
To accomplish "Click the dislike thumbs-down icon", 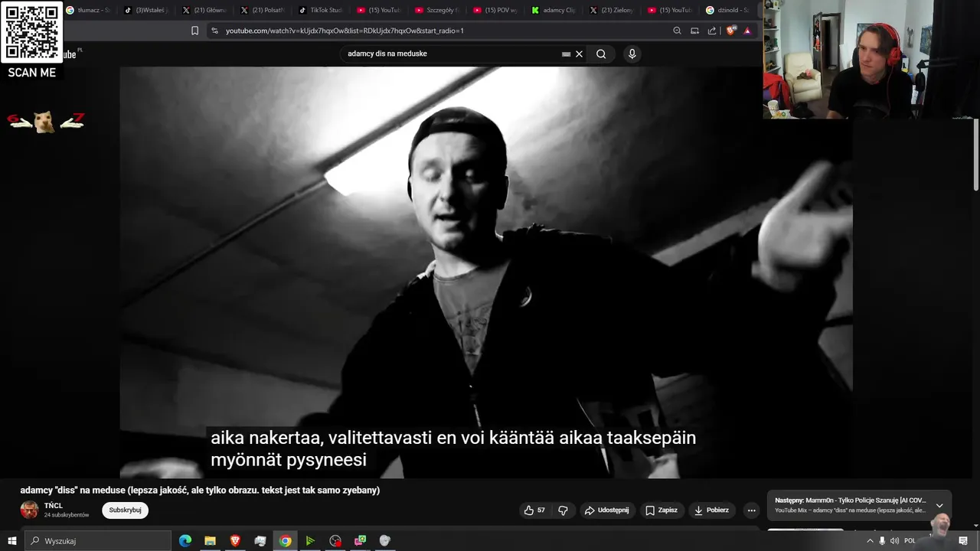I will pos(563,510).
